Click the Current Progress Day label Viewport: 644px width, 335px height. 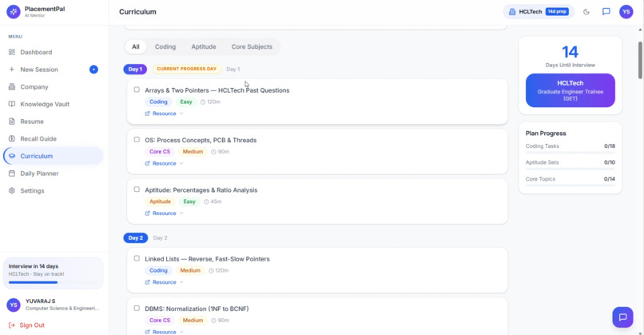[186, 69]
